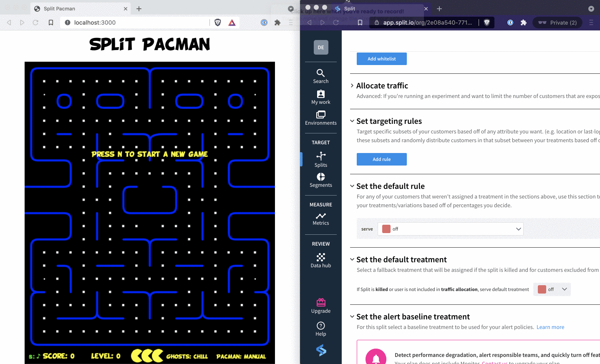Image resolution: width=600 pixels, height=364 pixels.
Task: Open extensions puzzle icon in Pacman window
Action: [x=277, y=23]
